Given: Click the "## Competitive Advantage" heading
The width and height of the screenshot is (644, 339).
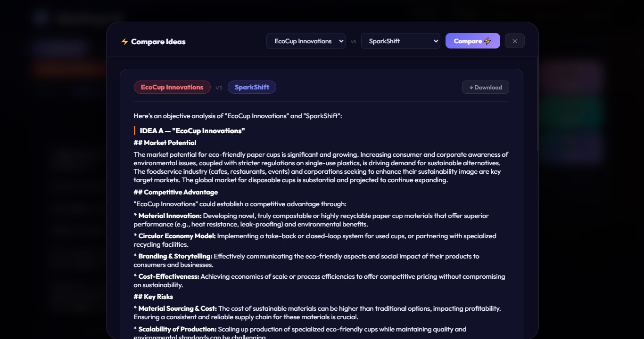Looking at the screenshot, I should pos(176,192).
